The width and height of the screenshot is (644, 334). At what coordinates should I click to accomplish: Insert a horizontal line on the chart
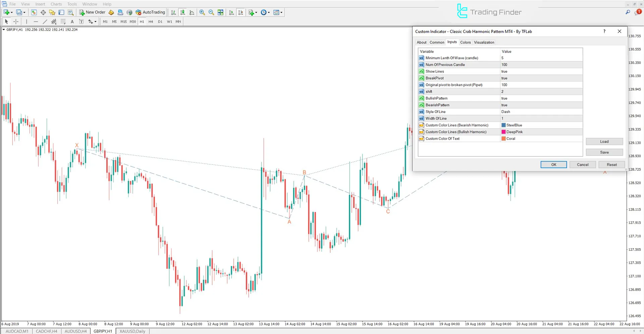36,21
